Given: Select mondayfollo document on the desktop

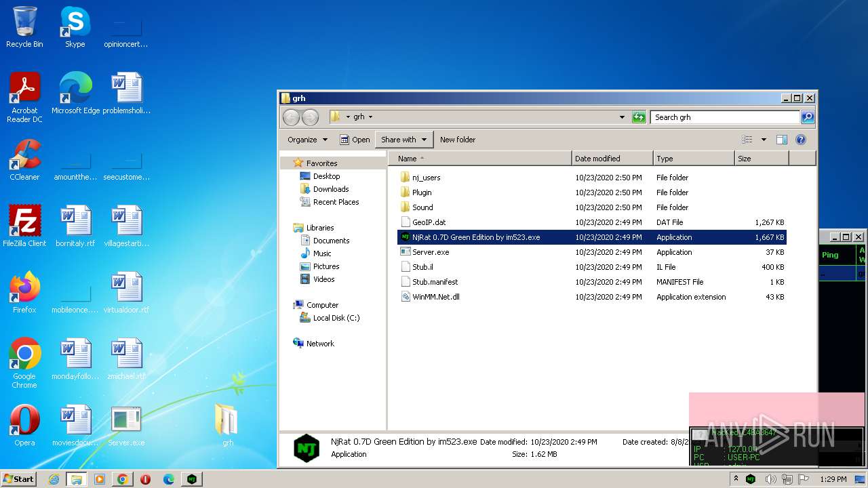Looking at the screenshot, I should pyautogui.click(x=75, y=359).
